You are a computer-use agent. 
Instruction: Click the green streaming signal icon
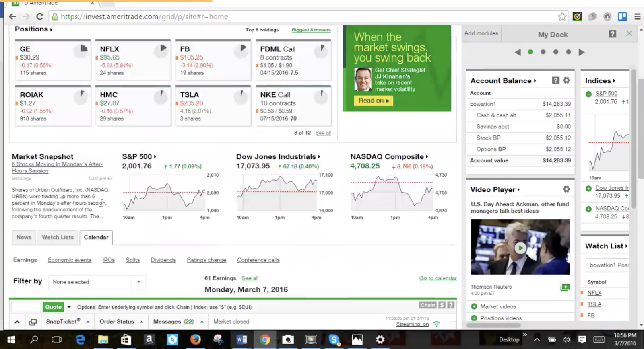click(437, 324)
